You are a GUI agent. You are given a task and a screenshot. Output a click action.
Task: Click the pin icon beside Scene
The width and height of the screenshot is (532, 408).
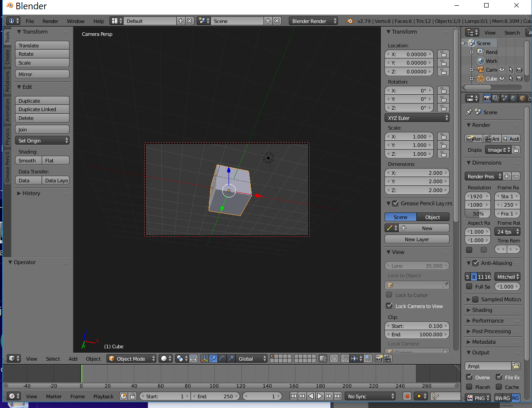pos(469,112)
